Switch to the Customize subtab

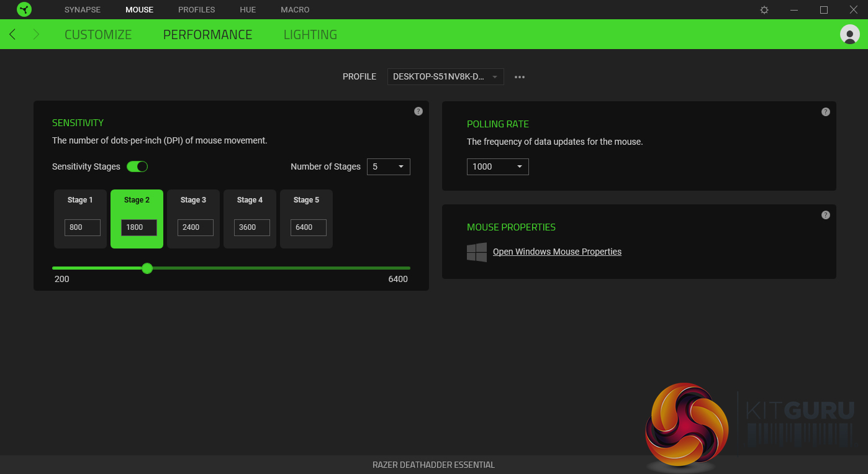pos(98,35)
